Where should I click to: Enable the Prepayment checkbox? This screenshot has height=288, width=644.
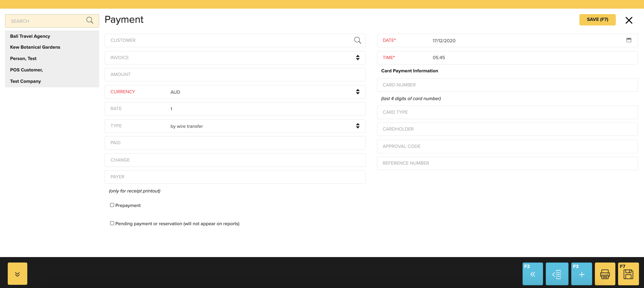pos(112,205)
